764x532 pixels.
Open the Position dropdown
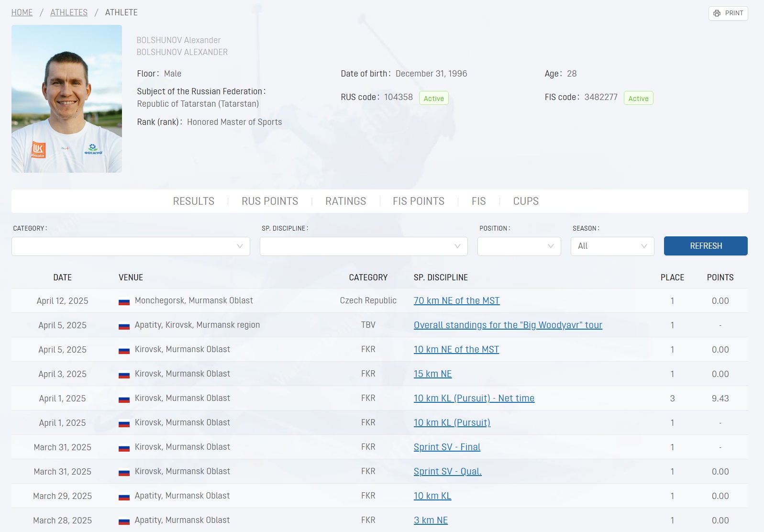click(519, 246)
